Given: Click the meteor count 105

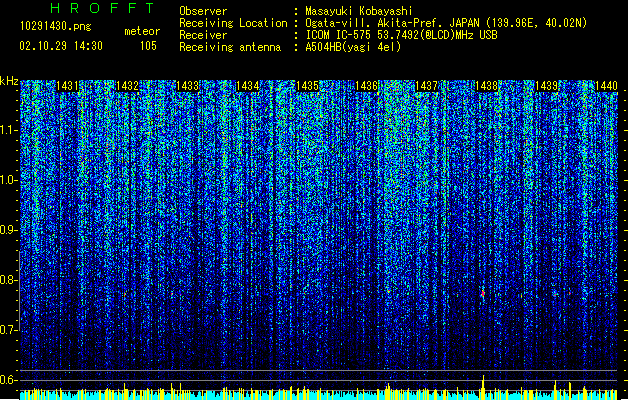Looking at the screenshot, I should (x=148, y=46).
